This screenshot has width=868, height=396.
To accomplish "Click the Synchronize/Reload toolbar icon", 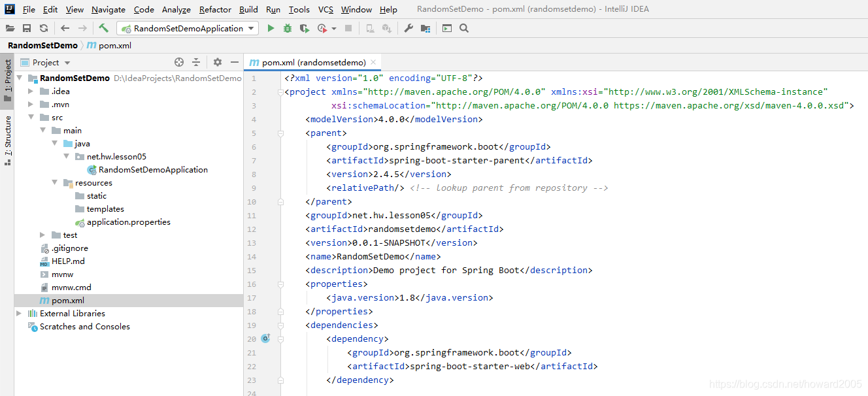I will tap(44, 28).
